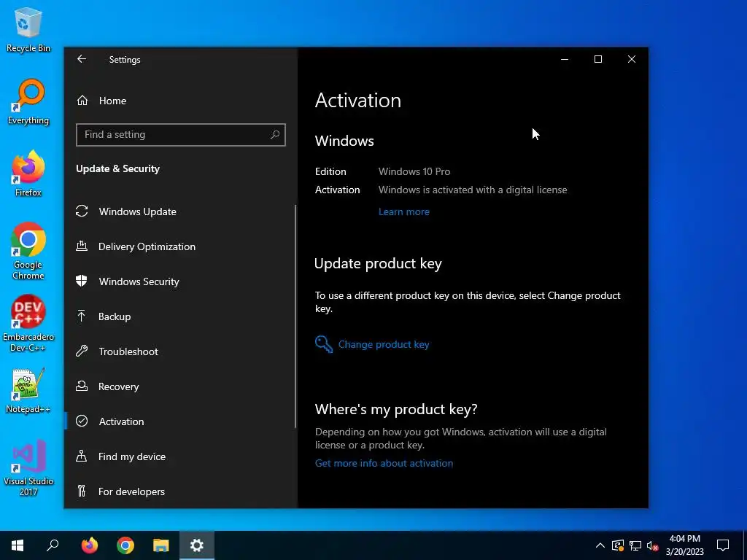Viewport: 747px width, 560px height.
Task: Show hidden system tray icons
Action: [600, 545]
